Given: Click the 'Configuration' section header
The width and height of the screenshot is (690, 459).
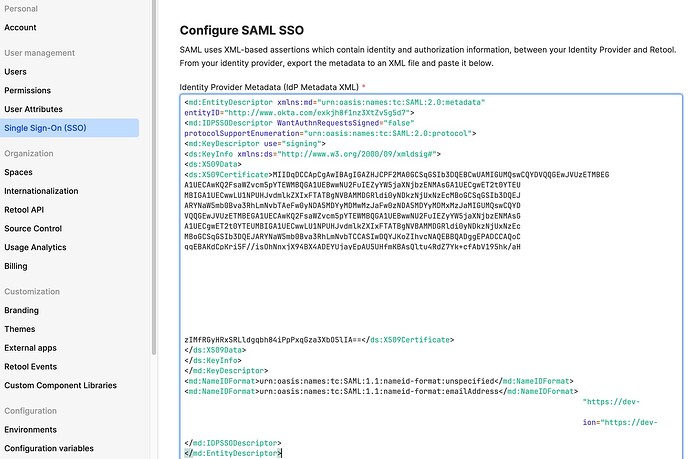Looking at the screenshot, I should pyautogui.click(x=30, y=411).
